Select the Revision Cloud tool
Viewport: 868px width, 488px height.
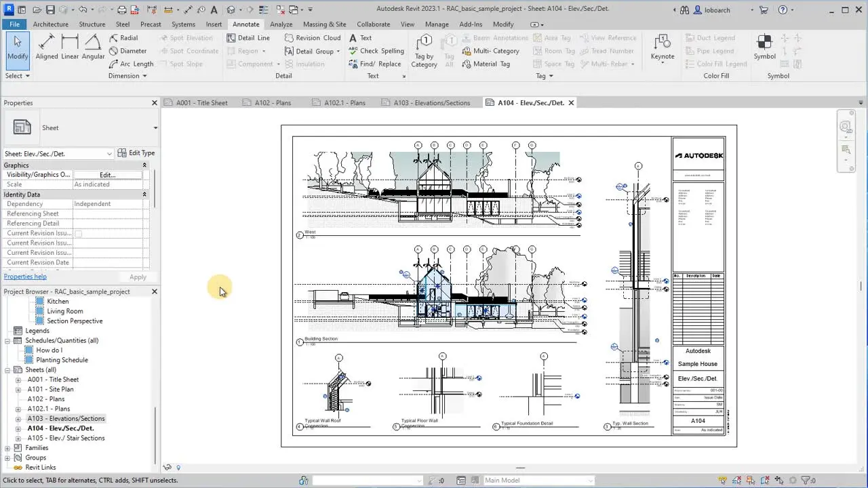point(313,38)
